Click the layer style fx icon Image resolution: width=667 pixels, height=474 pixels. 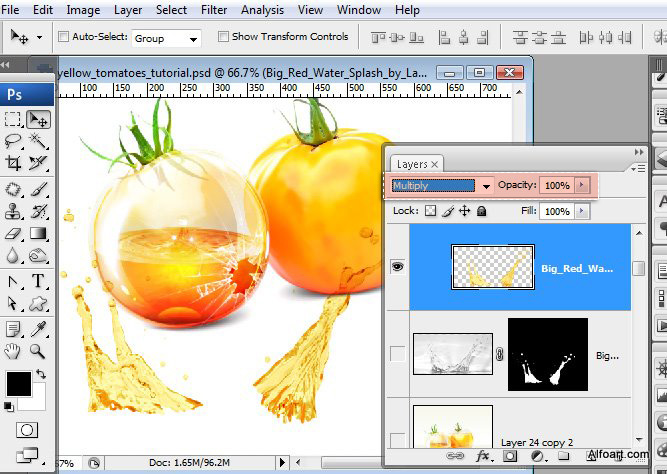[483, 456]
